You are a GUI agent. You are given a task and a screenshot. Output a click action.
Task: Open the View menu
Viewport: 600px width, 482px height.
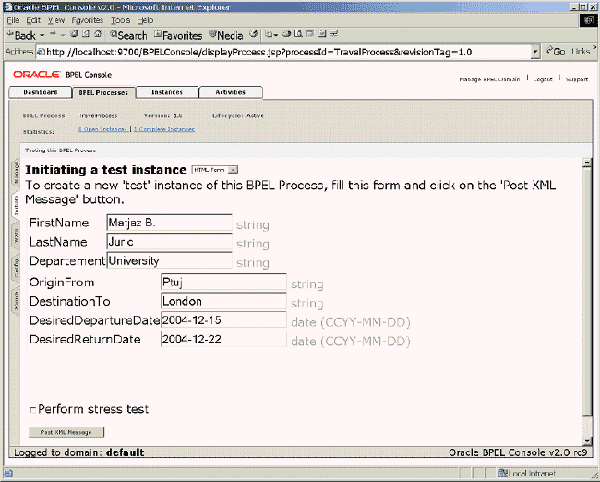56,20
